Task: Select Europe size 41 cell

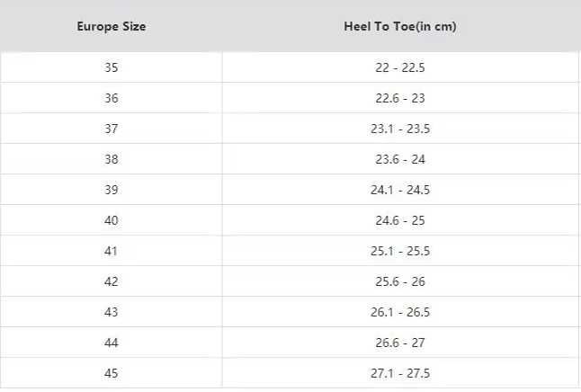Action: pyautogui.click(x=111, y=251)
